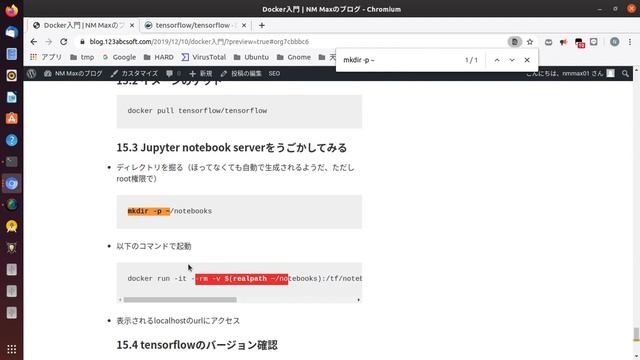This screenshot has height=360, width=640.
Task: Reload the current page
Action: coord(64,42)
